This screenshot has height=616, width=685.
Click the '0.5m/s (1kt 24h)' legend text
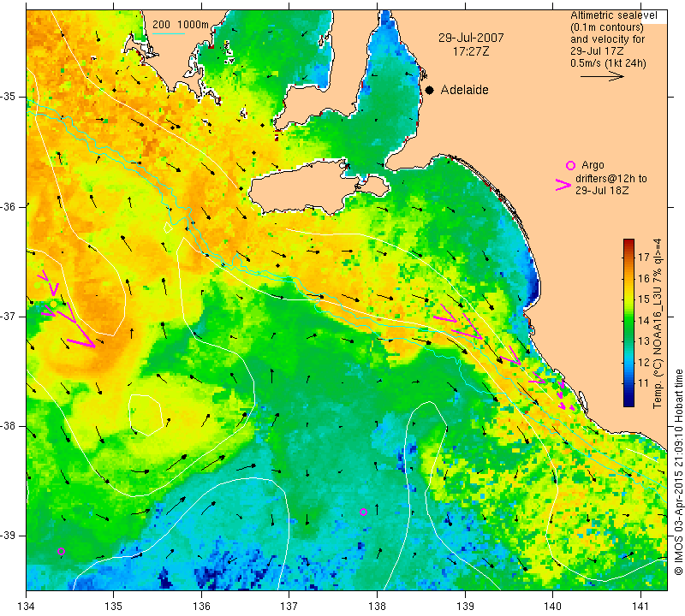(x=608, y=62)
